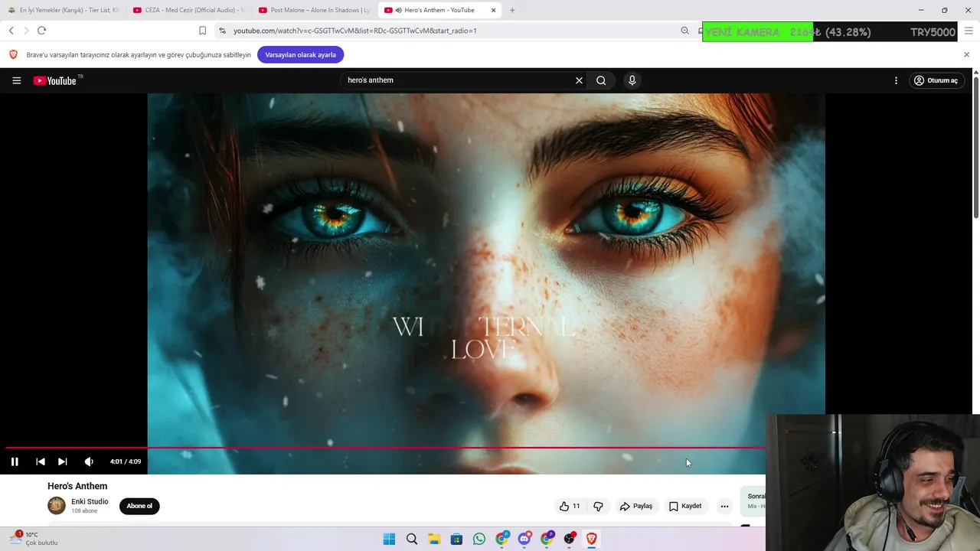
Task: Clear the search box with X icon
Action: pyautogui.click(x=579, y=80)
